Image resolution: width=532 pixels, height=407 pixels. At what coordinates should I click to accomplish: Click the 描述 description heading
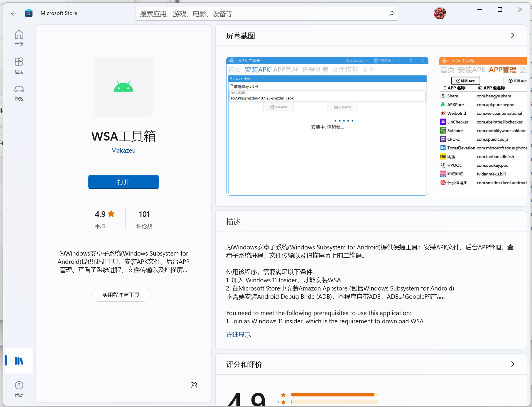[x=234, y=222]
